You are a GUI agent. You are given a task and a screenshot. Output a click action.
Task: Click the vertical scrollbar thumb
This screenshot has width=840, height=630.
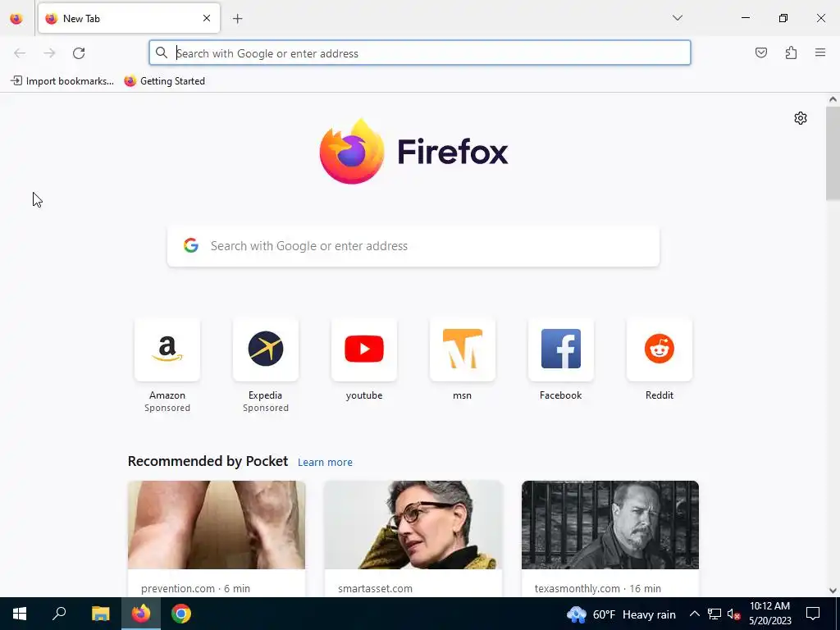pyautogui.click(x=833, y=153)
